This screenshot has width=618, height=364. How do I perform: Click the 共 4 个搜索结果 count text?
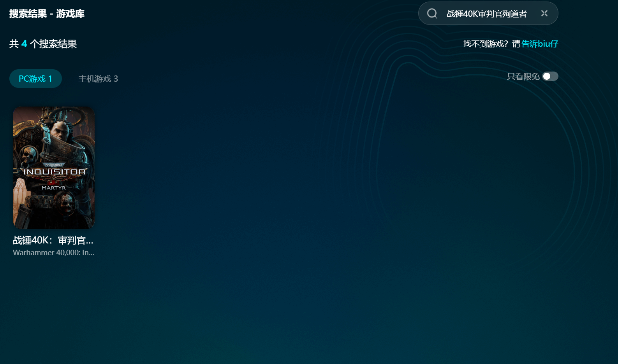click(43, 44)
